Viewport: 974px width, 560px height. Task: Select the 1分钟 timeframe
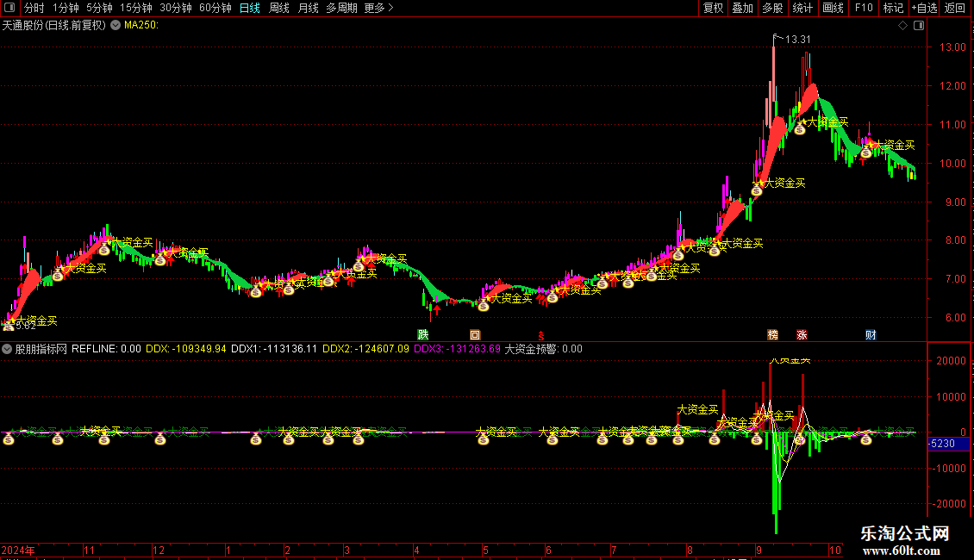coord(66,8)
